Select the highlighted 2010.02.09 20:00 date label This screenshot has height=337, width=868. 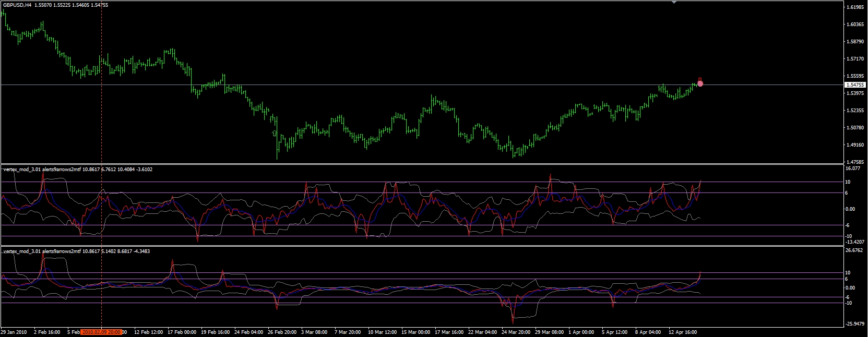(102, 332)
